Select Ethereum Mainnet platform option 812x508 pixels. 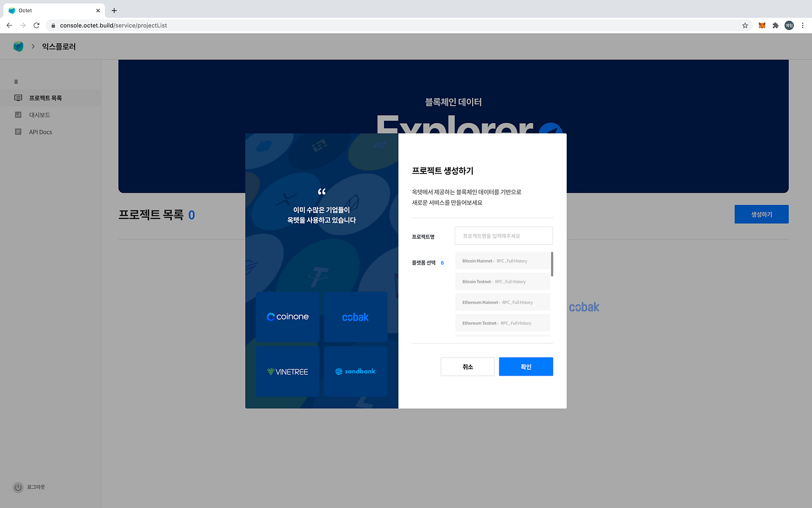(502, 302)
